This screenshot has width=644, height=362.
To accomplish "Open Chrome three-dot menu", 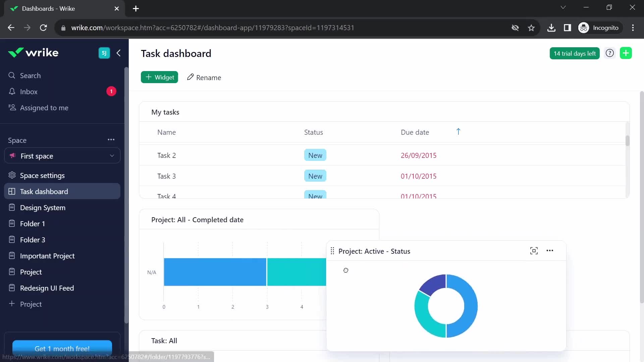I will pyautogui.click(x=633, y=28).
